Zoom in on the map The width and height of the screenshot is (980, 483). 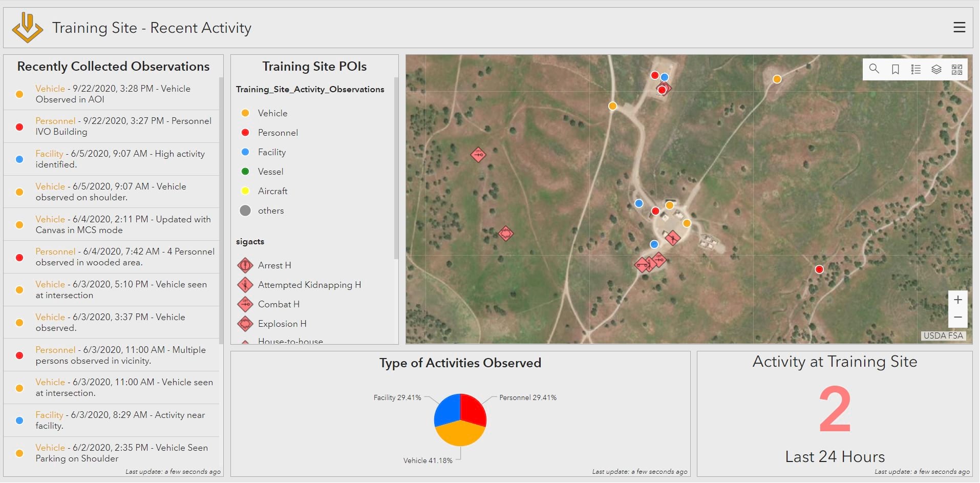click(x=958, y=299)
